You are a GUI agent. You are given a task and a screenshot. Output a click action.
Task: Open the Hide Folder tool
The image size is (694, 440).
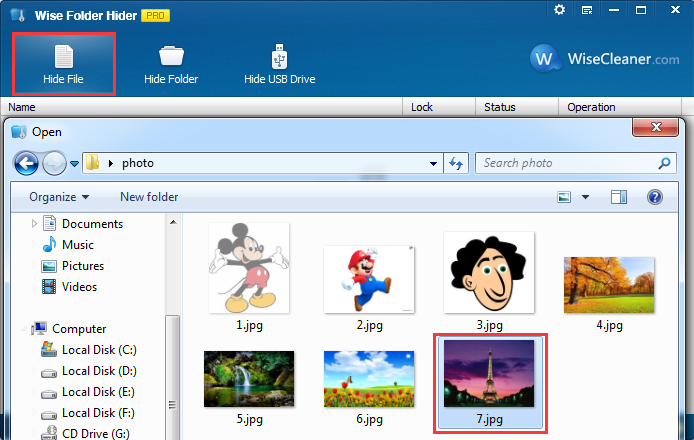171,65
